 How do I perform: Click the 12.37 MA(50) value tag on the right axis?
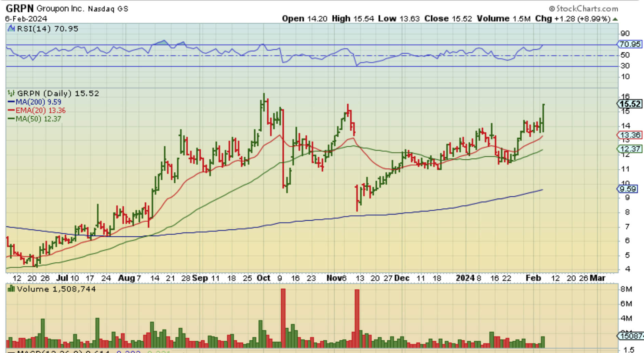[x=630, y=149]
